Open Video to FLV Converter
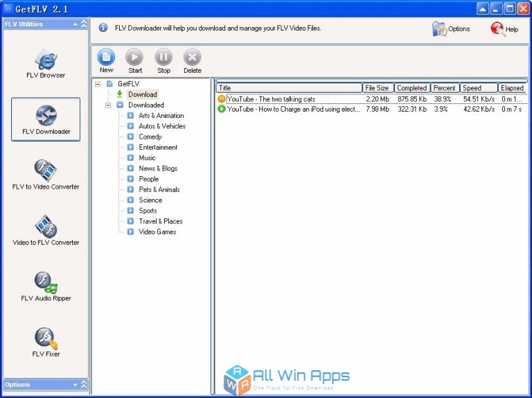Screen dimensions: 532x398 [x=46, y=231]
